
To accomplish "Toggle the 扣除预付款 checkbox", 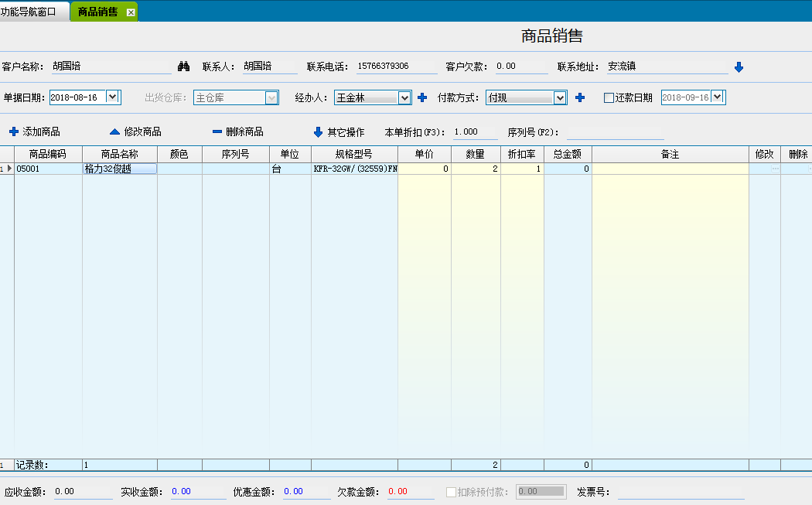I will point(452,491).
